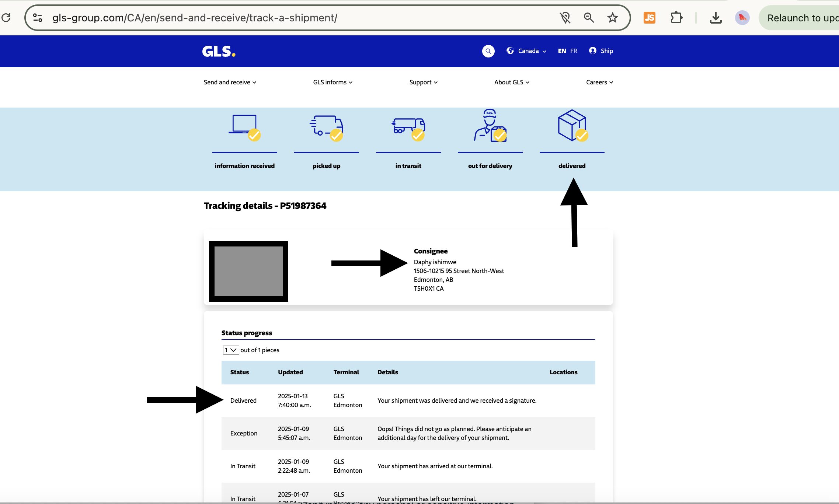839x504 pixels.
Task: Click the globe icon next to Canada
Action: 510,50
